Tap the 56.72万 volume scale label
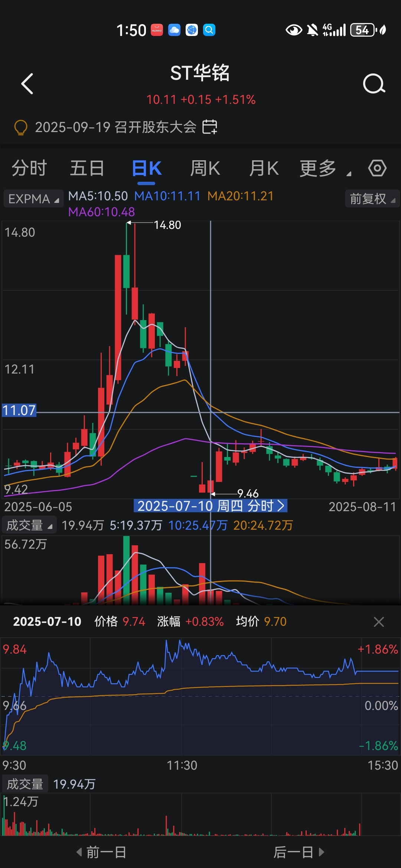Screen dimensions: 401x868 click(26, 544)
